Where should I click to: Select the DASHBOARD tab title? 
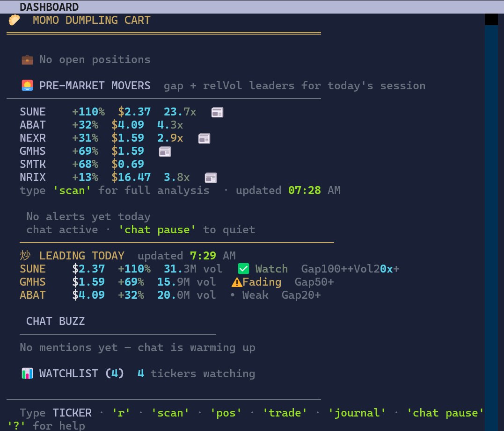click(49, 7)
